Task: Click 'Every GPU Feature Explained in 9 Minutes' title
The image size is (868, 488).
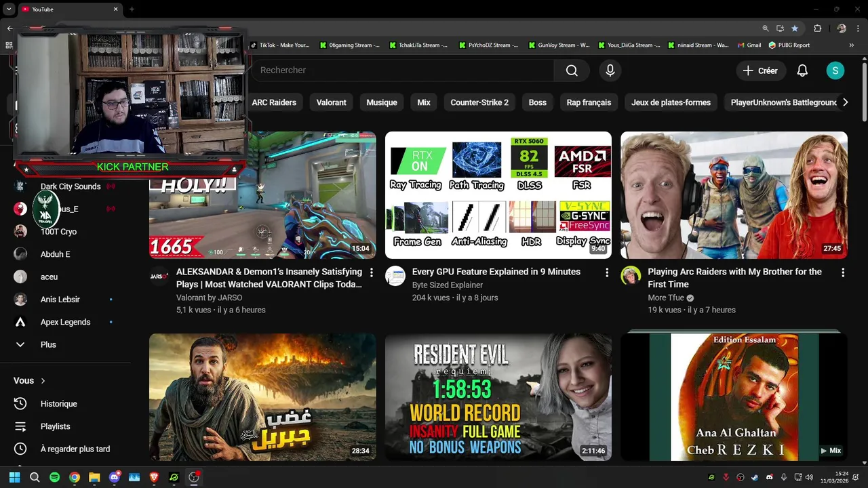Action: 496,272
